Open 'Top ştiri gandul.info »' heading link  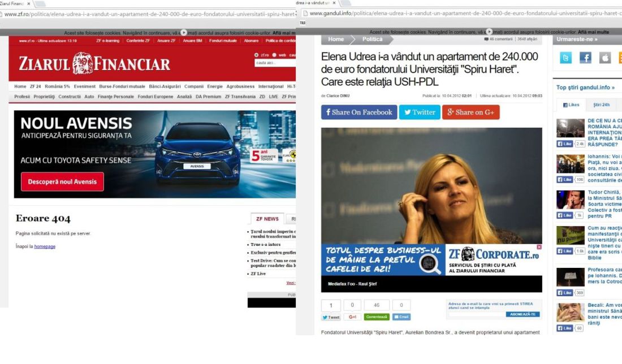pyautogui.click(x=585, y=88)
